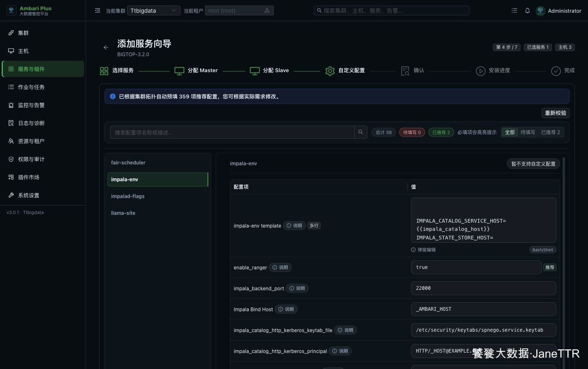Focus the 搜索配置项名称或描述 field
The image size is (588, 369).
click(232, 132)
